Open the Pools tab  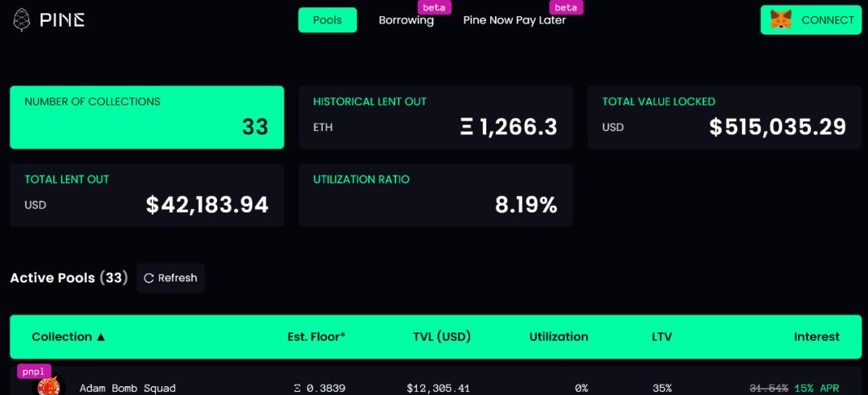coord(327,20)
